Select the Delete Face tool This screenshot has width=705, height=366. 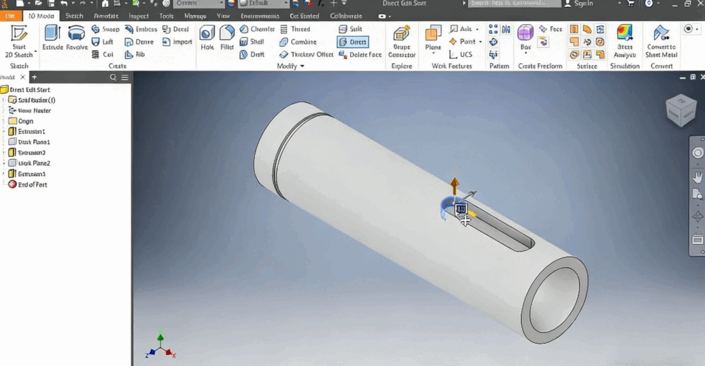pyautogui.click(x=360, y=54)
